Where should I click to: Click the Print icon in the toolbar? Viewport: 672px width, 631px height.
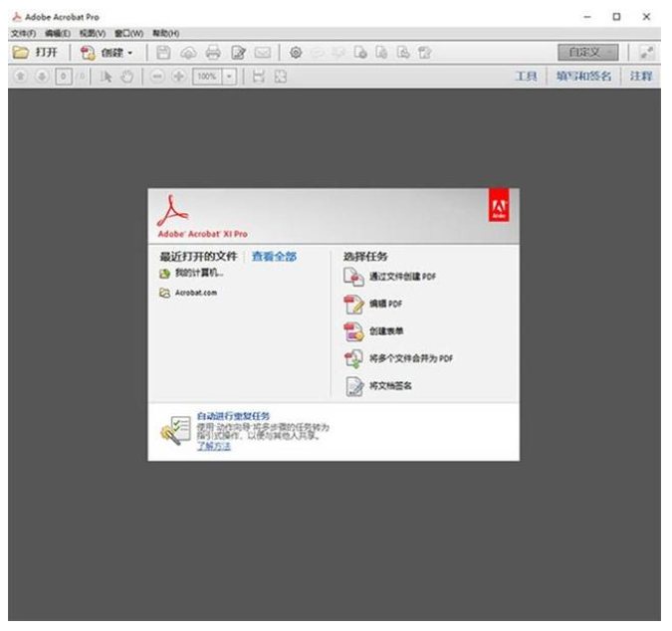tap(211, 52)
